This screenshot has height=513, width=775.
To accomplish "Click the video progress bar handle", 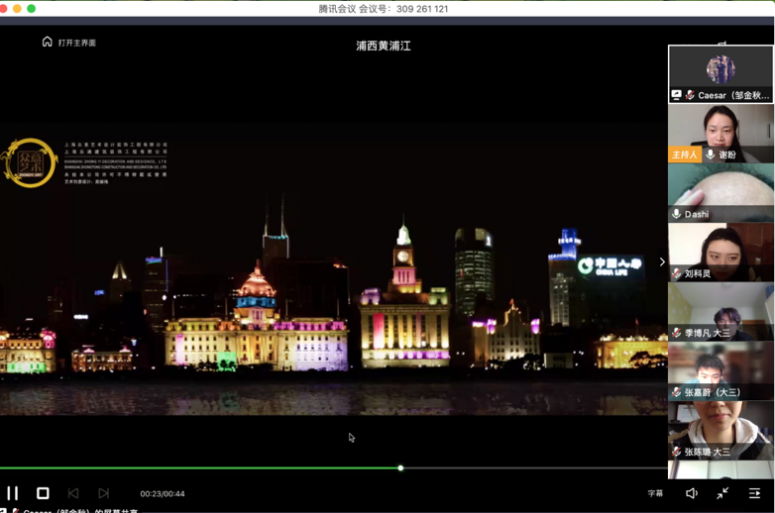I will (x=400, y=468).
